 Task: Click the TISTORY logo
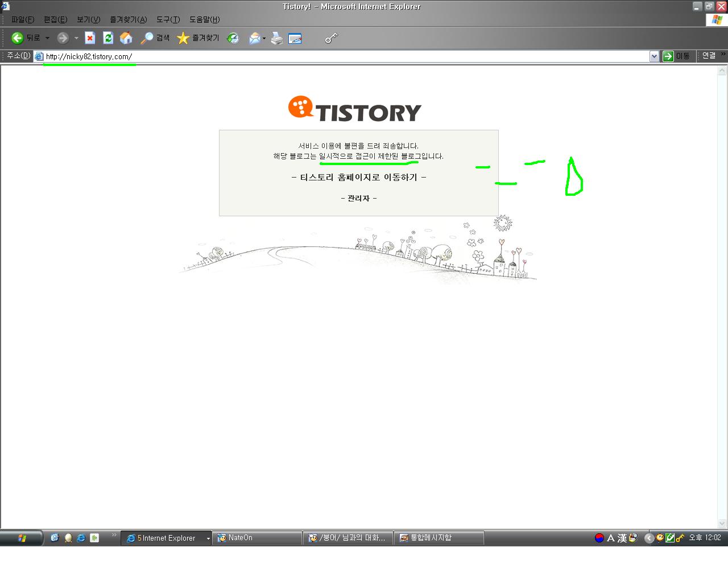(355, 109)
